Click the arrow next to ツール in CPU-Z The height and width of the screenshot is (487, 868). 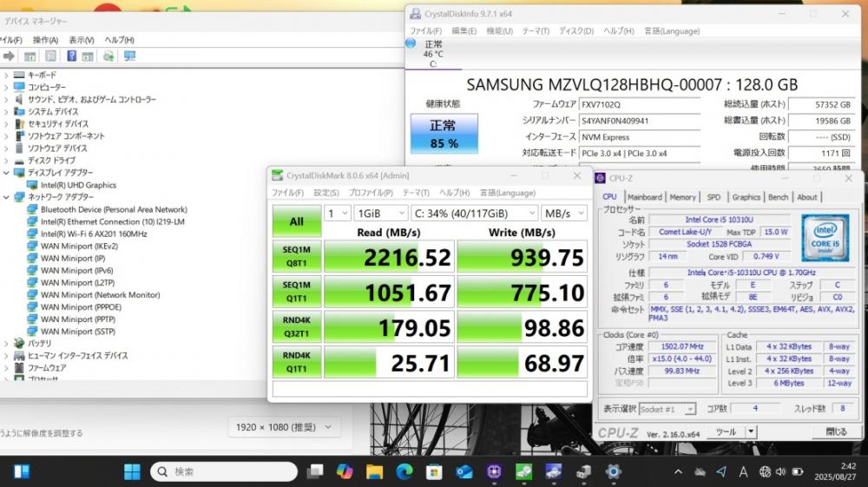751,431
